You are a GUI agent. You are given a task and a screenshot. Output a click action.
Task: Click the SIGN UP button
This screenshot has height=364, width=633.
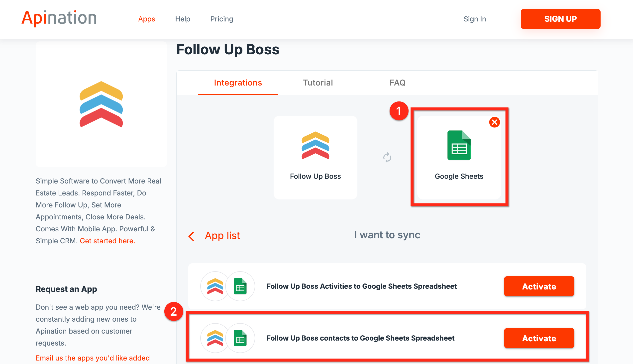[x=560, y=19]
